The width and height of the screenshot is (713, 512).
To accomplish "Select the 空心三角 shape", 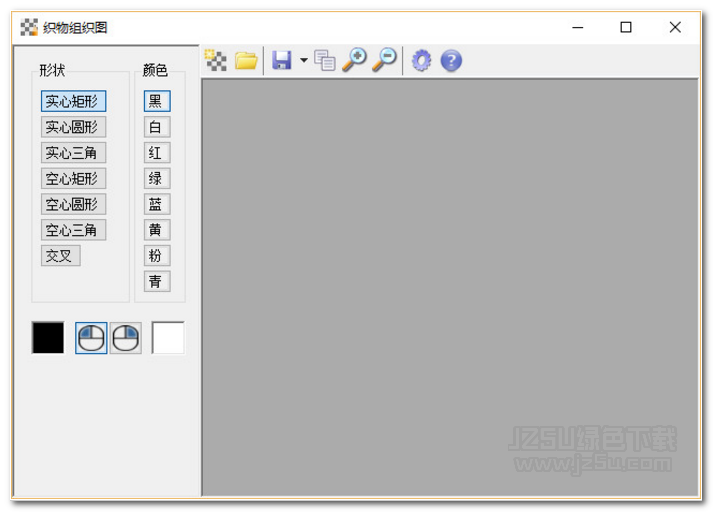I will click(74, 230).
